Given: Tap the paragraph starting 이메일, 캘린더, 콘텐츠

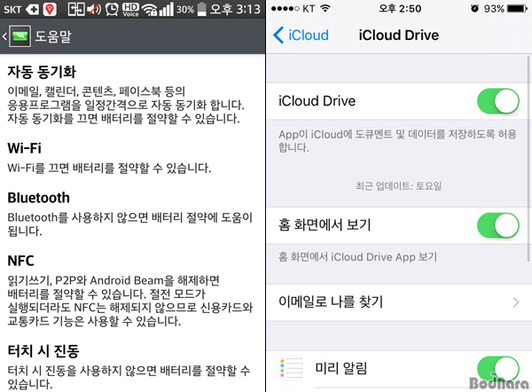Looking at the screenshot, I should coord(126,105).
